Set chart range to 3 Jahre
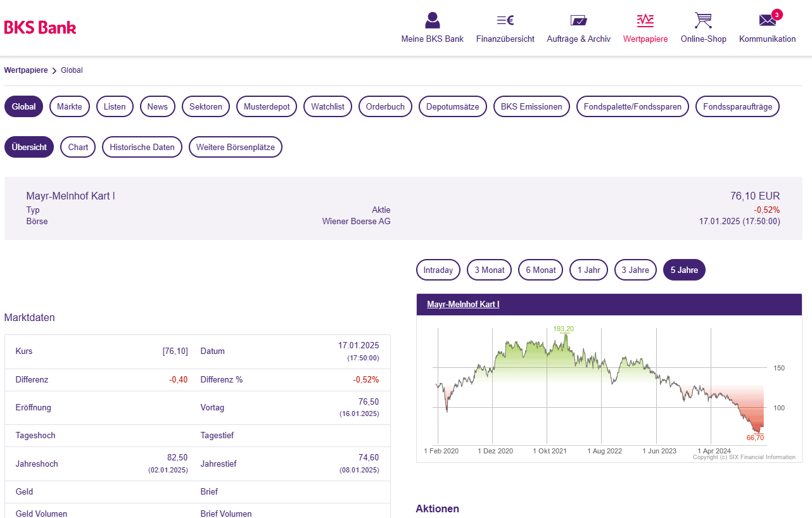Screen dimensions: 812x518 tap(635, 270)
